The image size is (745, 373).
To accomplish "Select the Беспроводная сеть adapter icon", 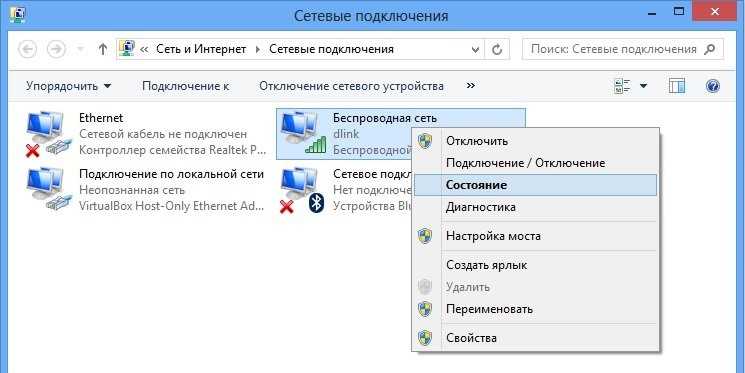I will [x=304, y=133].
